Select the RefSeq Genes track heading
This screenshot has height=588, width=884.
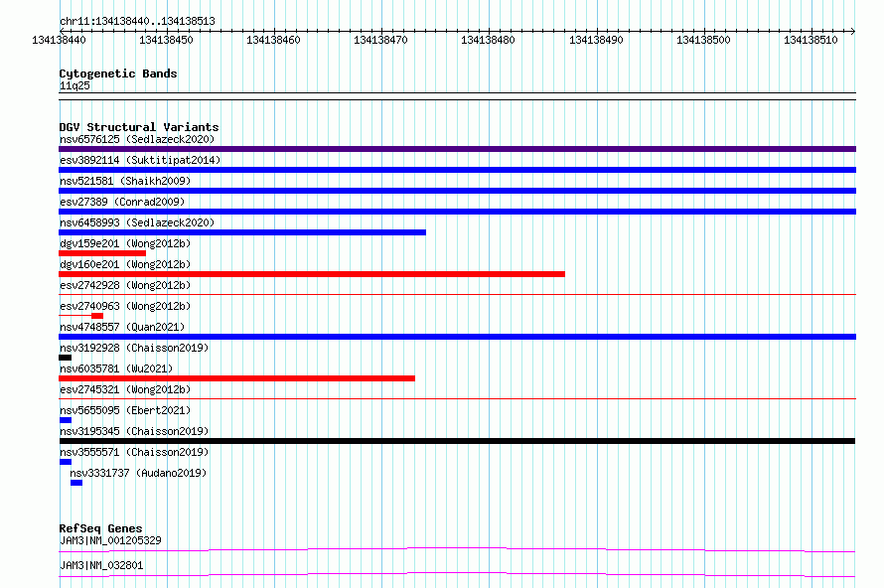point(100,528)
